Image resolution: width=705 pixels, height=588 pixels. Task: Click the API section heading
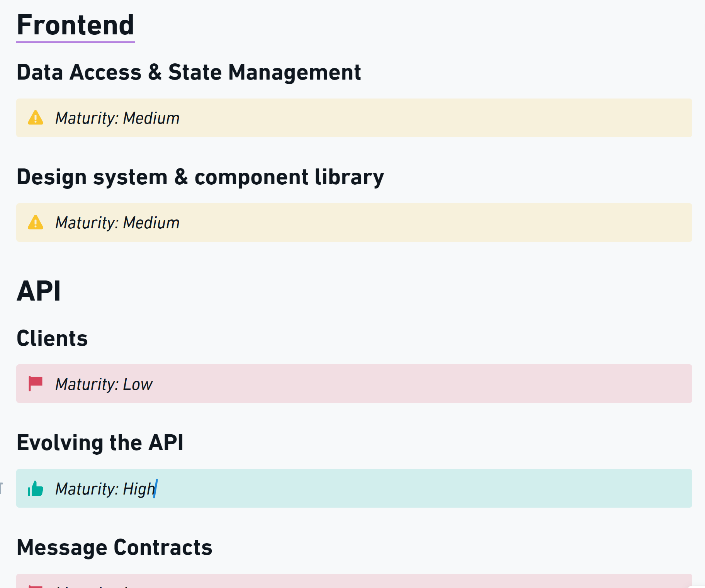coord(39,291)
